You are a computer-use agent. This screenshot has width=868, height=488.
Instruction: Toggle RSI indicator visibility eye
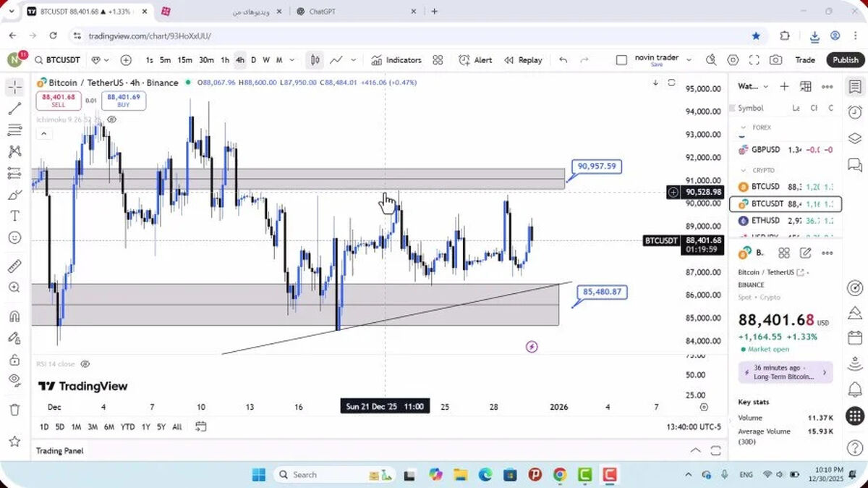click(85, 363)
